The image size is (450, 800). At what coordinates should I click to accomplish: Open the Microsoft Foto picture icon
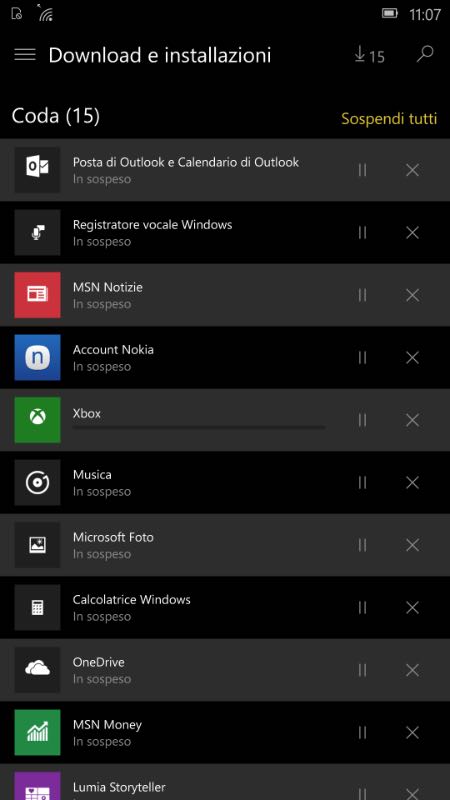[37, 545]
